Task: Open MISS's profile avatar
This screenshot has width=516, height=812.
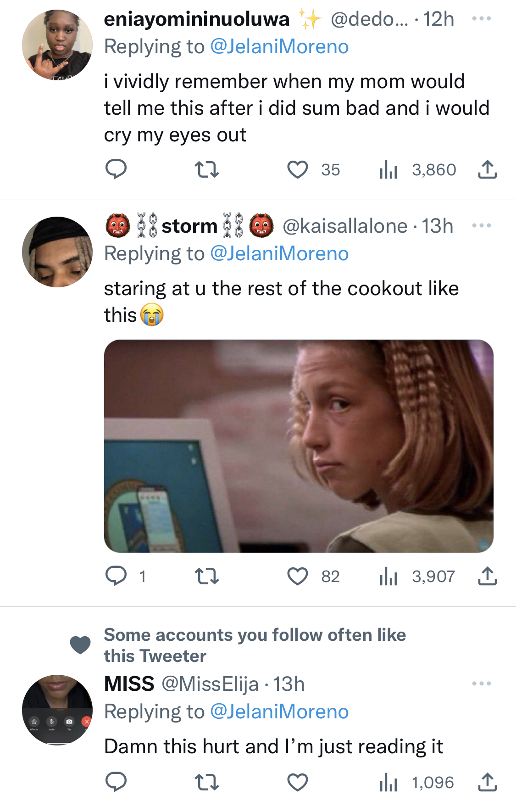Action: coord(57,710)
